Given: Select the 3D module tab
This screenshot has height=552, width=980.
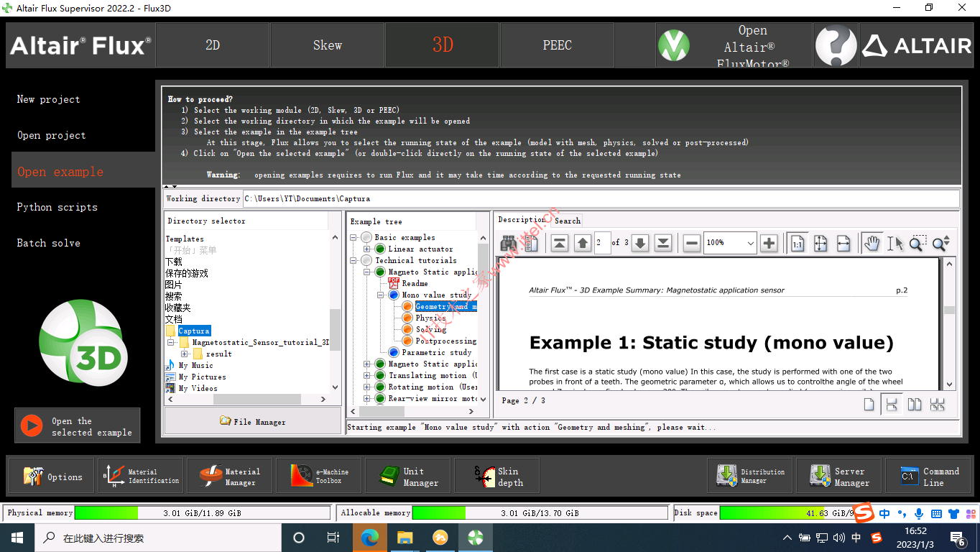Looking at the screenshot, I should point(443,45).
